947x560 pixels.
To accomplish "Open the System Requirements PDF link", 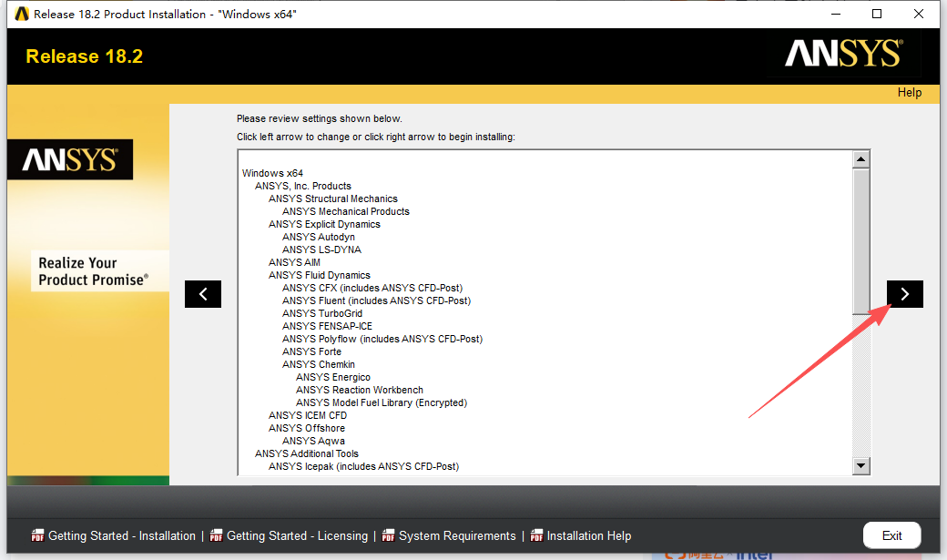I will [x=449, y=536].
